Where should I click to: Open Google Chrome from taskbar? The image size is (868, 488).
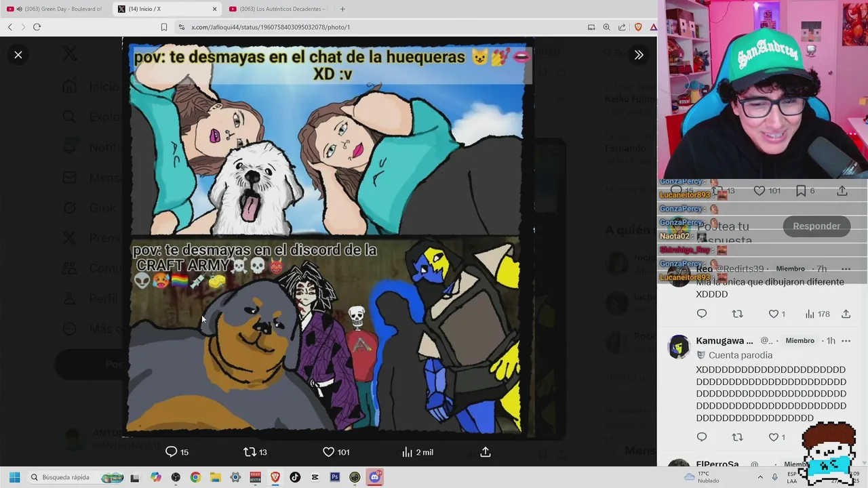pyautogui.click(x=195, y=477)
